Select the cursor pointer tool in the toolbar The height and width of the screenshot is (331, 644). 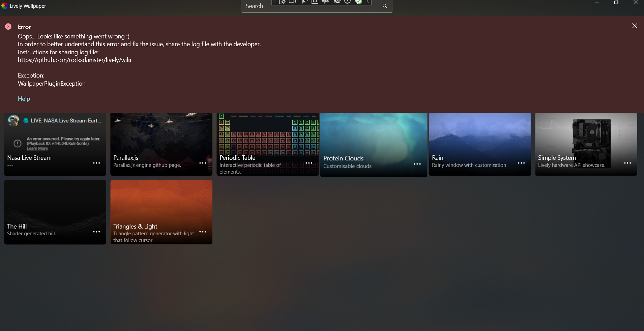pos(304,2)
